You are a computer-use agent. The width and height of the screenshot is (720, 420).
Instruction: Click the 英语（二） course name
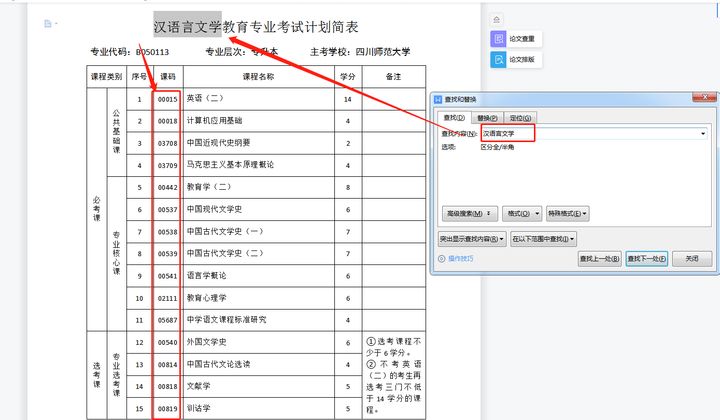[205, 98]
